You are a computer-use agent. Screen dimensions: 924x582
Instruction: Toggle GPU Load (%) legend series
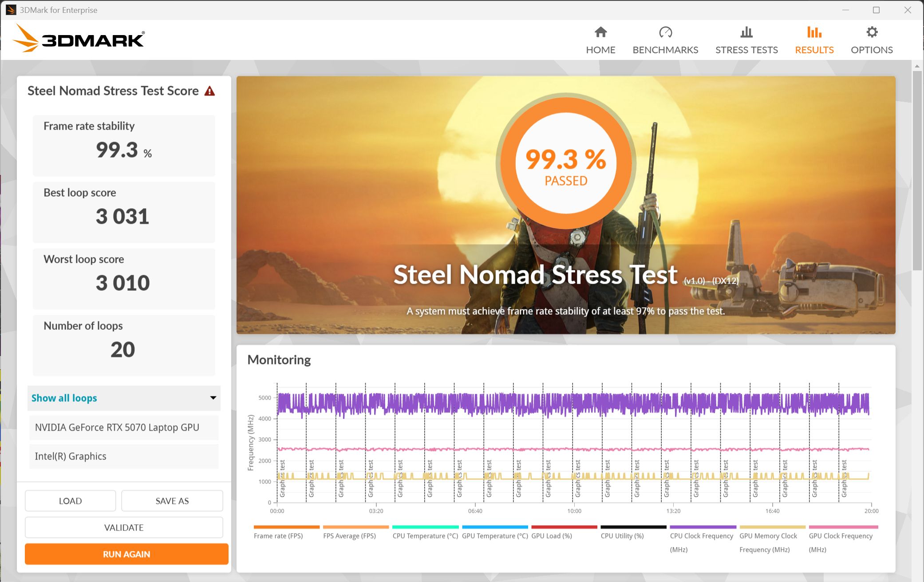click(x=551, y=536)
